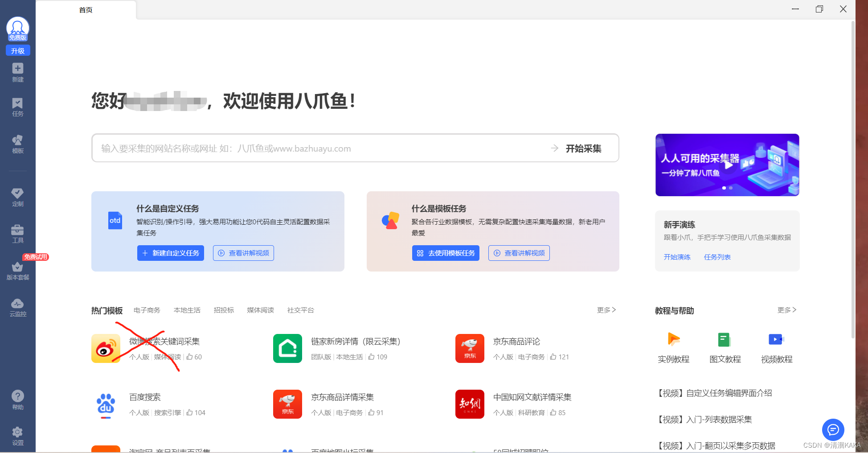Select the 电子商务 template tab
The image size is (868, 453).
tap(147, 310)
